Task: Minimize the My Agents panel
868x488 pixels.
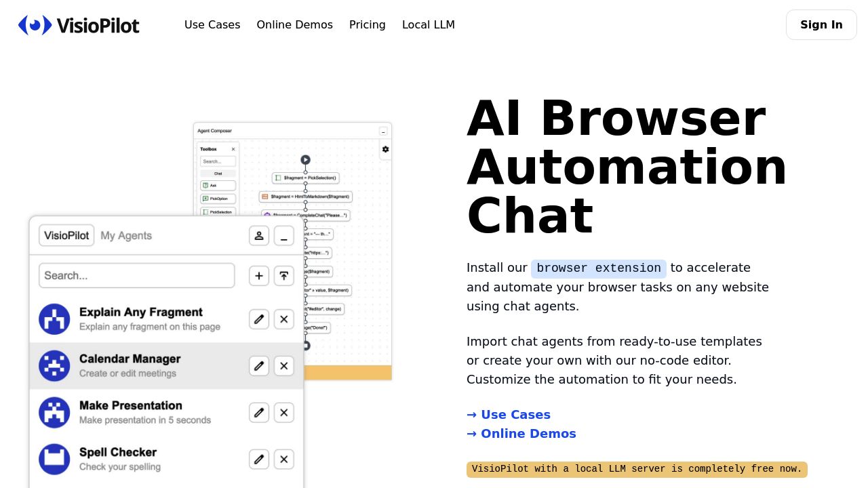Action: 283,236
